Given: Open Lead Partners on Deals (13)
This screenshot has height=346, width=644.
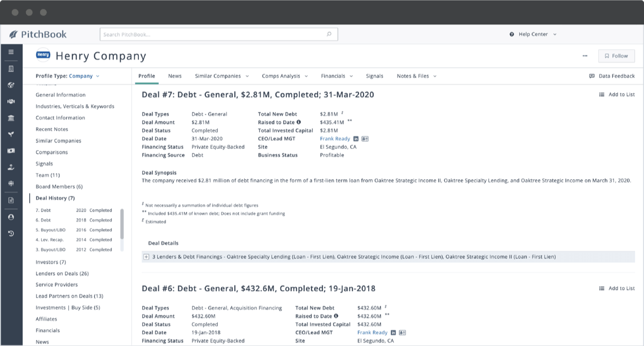Looking at the screenshot, I should [x=69, y=296].
